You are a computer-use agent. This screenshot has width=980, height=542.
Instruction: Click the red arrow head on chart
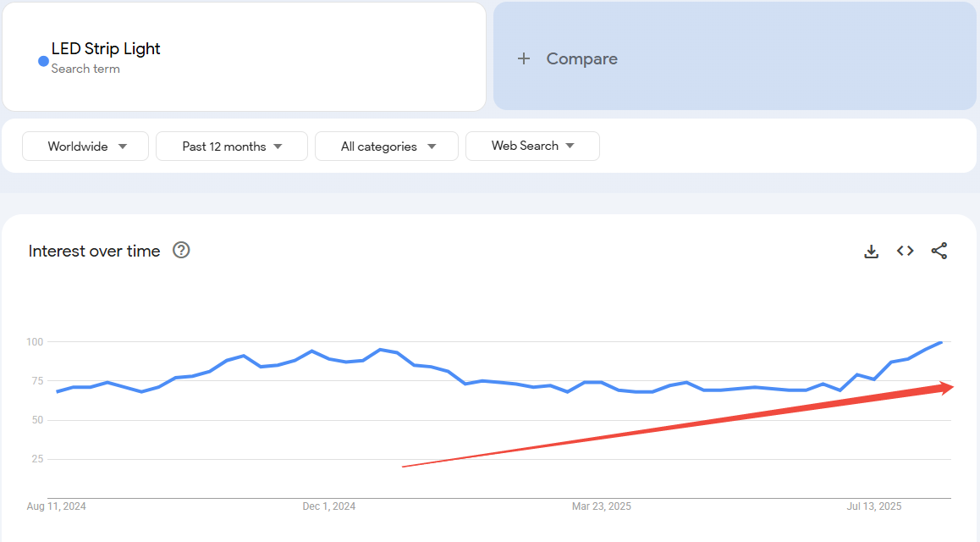click(x=947, y=387)
